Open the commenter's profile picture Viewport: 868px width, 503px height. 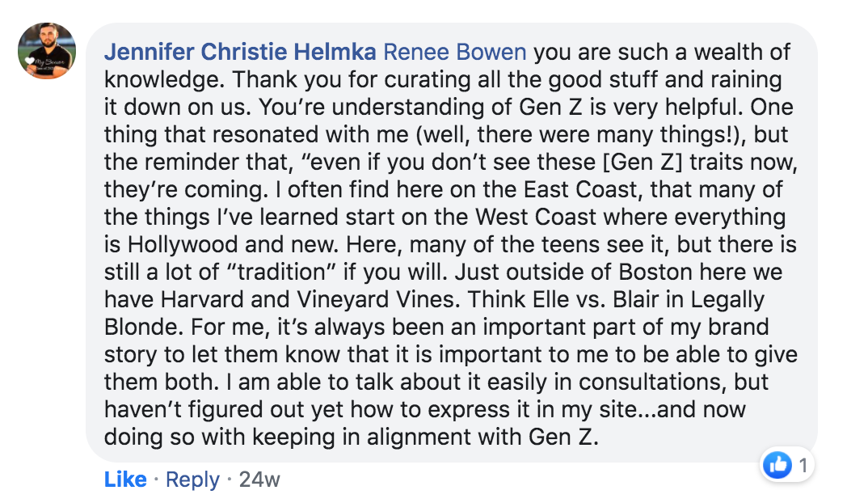(x=47, y=51)
